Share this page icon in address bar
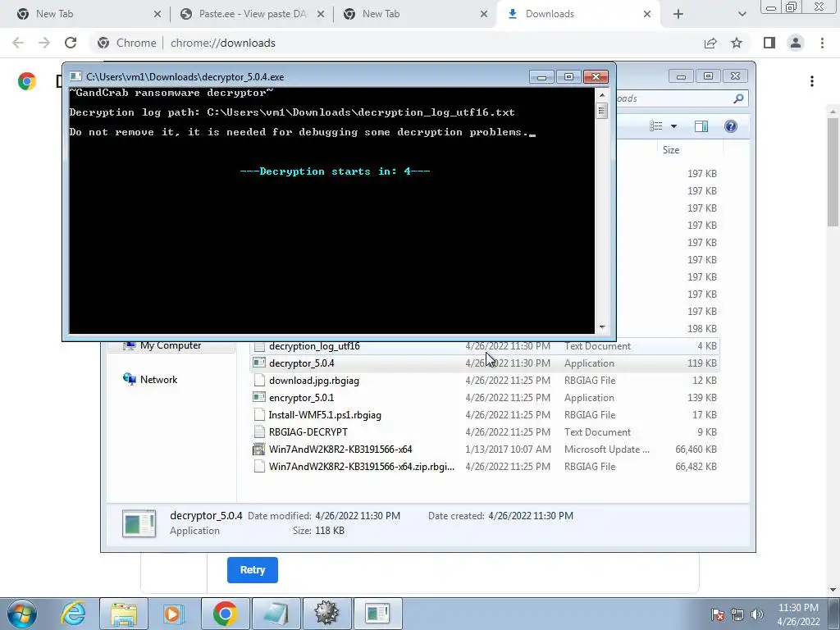840x630 pixels. tap(710, 43)
